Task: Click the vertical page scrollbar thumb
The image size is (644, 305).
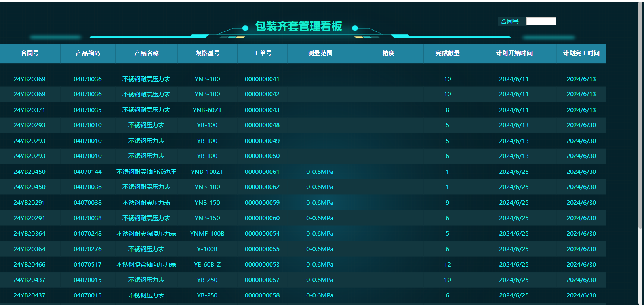Action: [x=640, y=115]
